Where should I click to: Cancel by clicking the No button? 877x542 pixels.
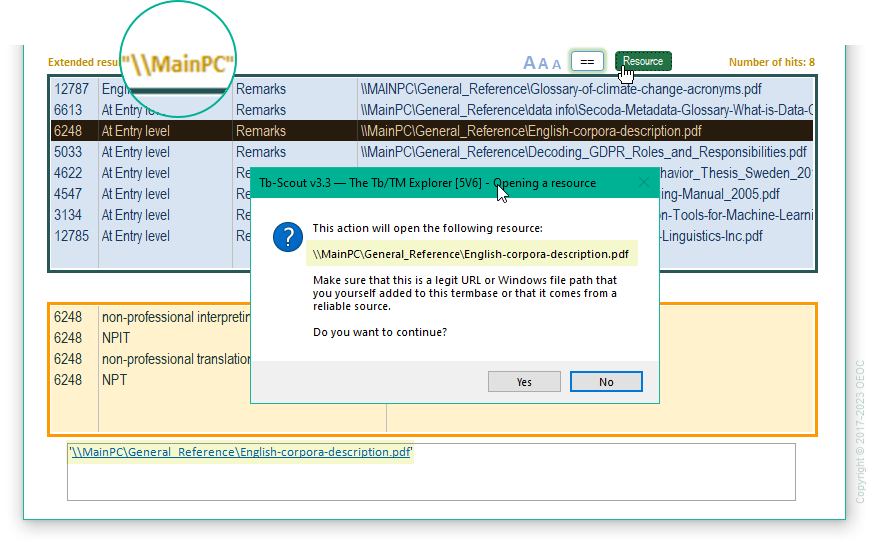click(605, 382)
